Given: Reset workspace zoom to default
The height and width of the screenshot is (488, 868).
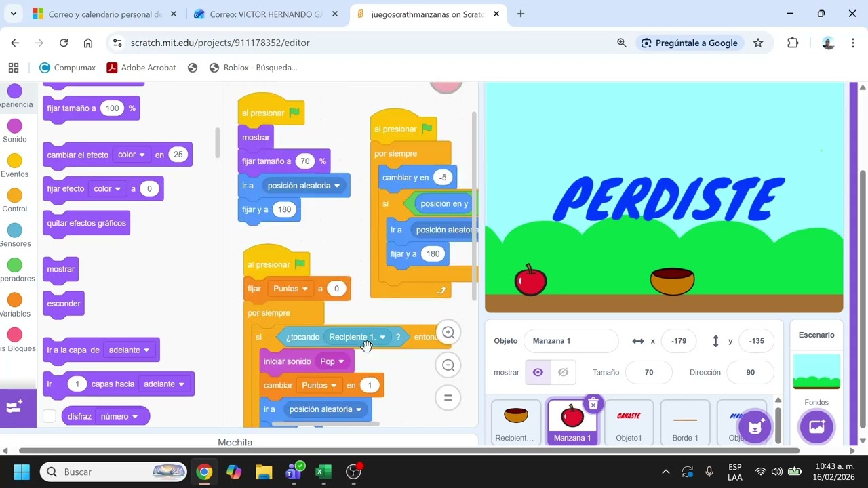Looking at the screenshot, I should (x=448, y=398).
